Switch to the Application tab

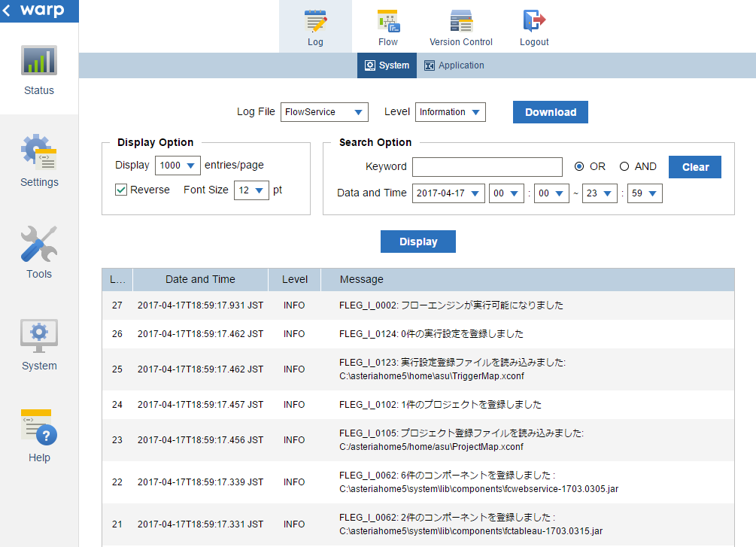(454, 65)
